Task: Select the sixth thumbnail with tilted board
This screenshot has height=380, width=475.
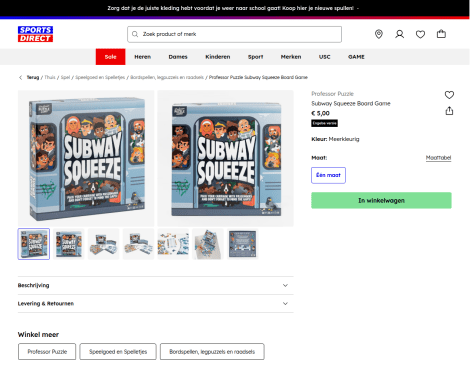Action: coord(208,244)
